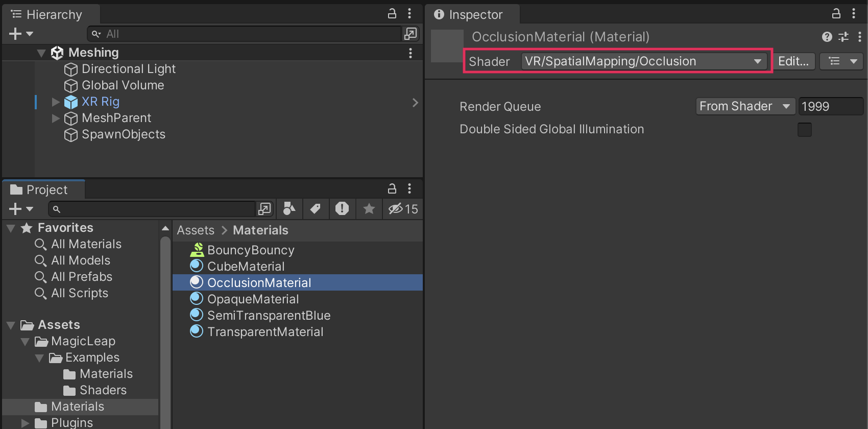This screenshot has width=868, height=429.
Task: Select TransparentMaterial in the Materials folder
Action: [x=265, y=331]
